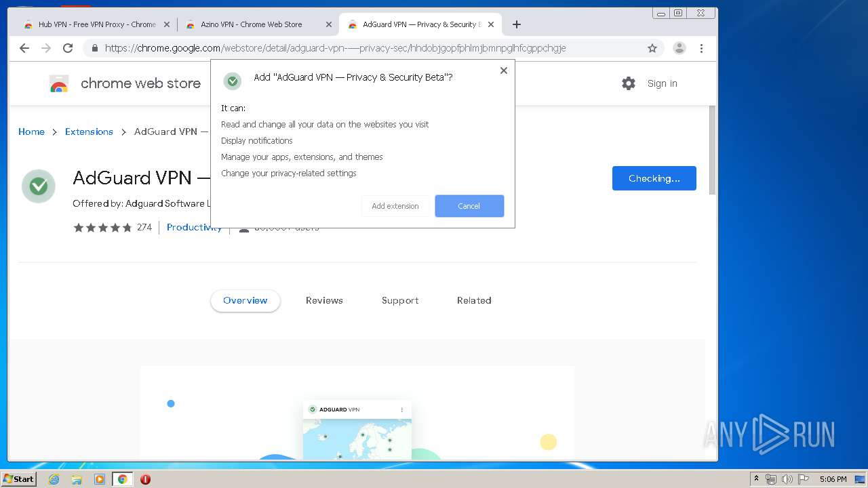
Task: Open the Related tab
Action: 474,300
